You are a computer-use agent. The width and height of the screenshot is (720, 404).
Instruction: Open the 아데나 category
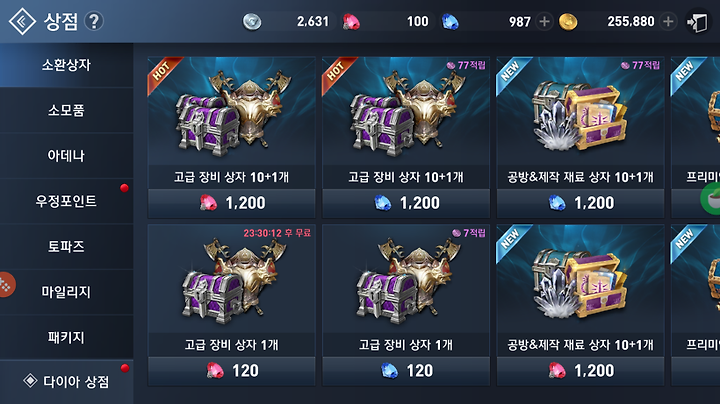pos(67,156)
